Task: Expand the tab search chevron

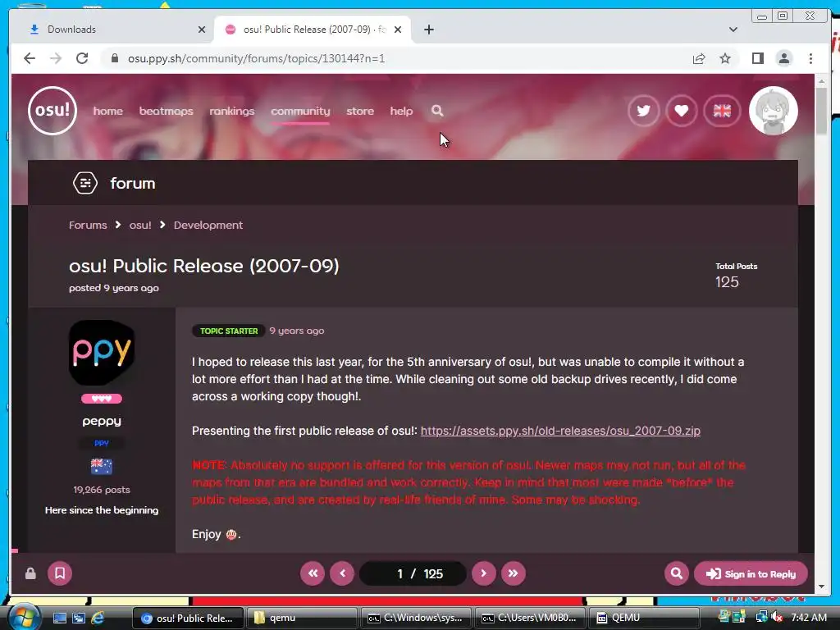Action: 733,30
